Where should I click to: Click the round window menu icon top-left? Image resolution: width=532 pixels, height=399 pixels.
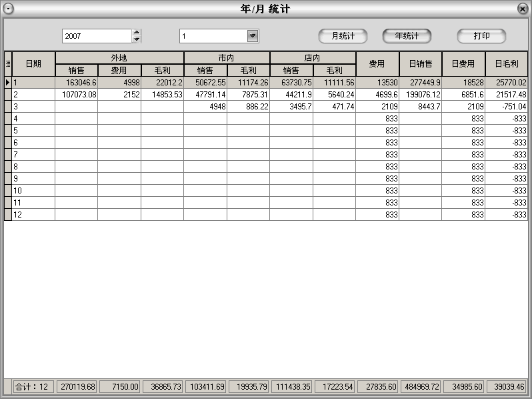pos(9,9)
